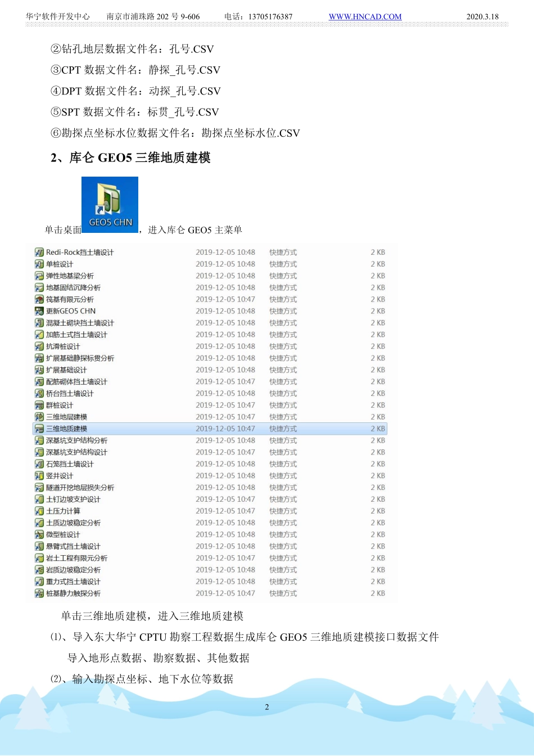The width and height of the screenshot is (534, 756).
Task: Click the 重力式挡土墙设计 file name
Action: 73,582
